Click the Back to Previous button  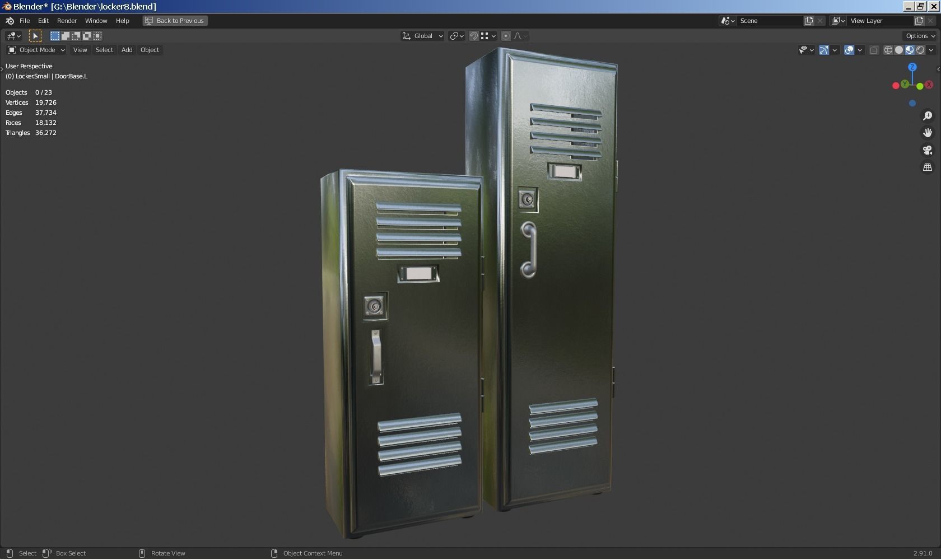pyautogui.click(x=175, y=21)
